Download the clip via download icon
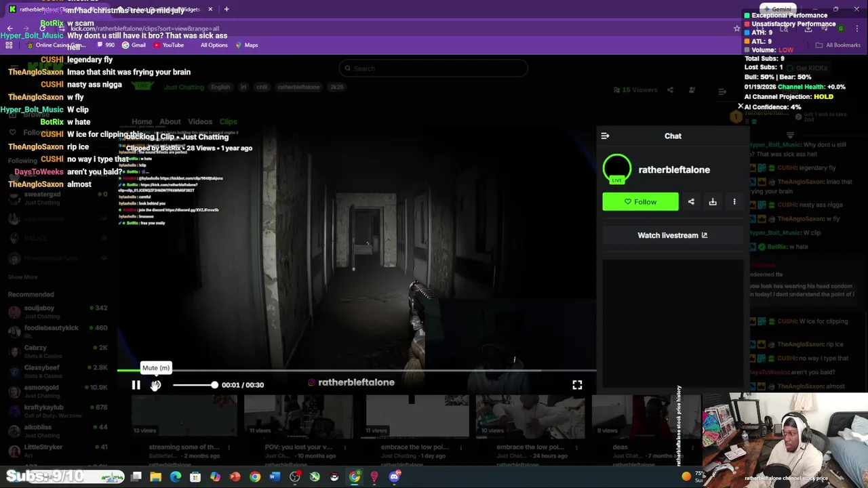The image size is (868, 488). click(713, 201)
